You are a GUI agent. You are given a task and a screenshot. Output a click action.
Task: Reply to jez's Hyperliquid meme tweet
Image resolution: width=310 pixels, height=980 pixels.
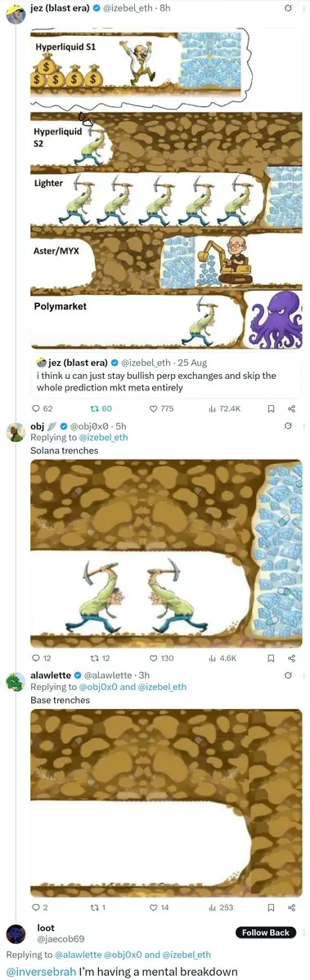pos(35,408)
